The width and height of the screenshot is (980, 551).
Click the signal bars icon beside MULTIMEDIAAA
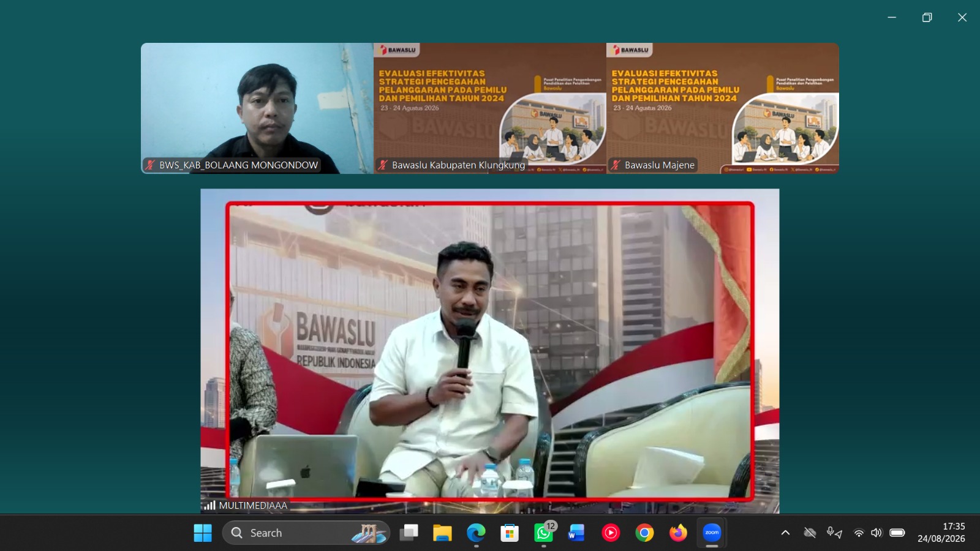pos(210,506)
